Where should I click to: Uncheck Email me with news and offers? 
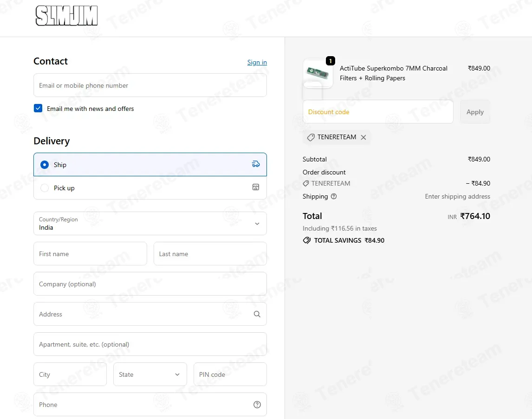click(x=38, y=108)
